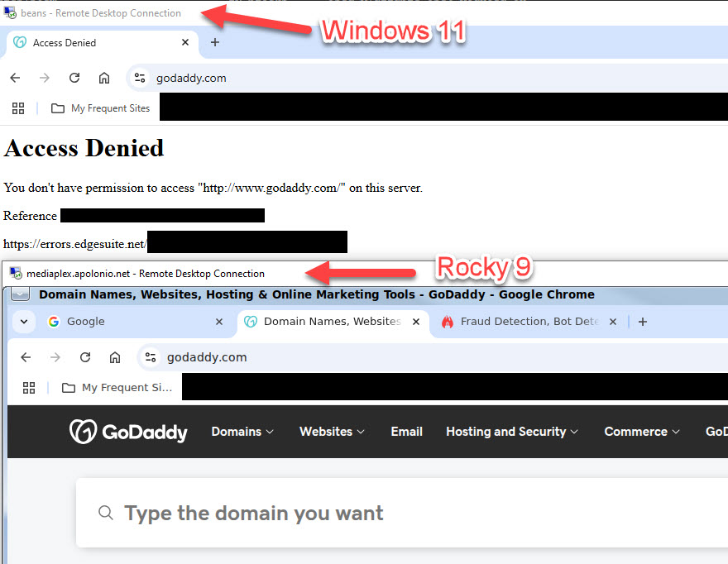The image size is (728, 564).
Task: Click the domain search magnifier icon
Action: pos(106,513)
